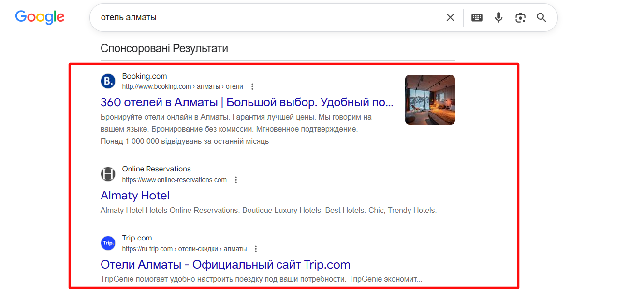
Task: Open more options for Online Reservations ad
Action: click(236, 180)
